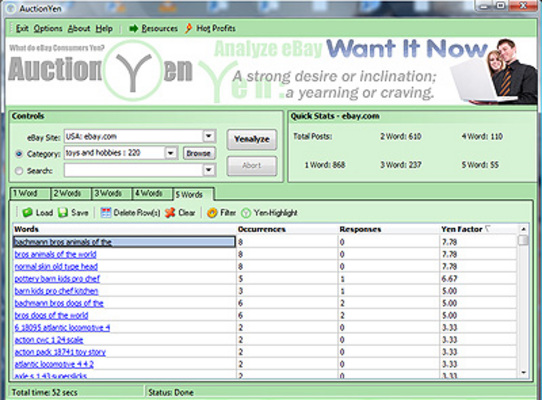Click the green Resources arrow icon
The width and height of the screenshot is (542, 400).
tap(133, 29)
